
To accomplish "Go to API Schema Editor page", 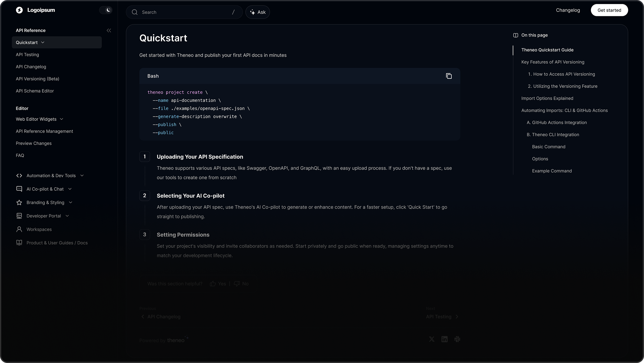I will pos(35,91).
